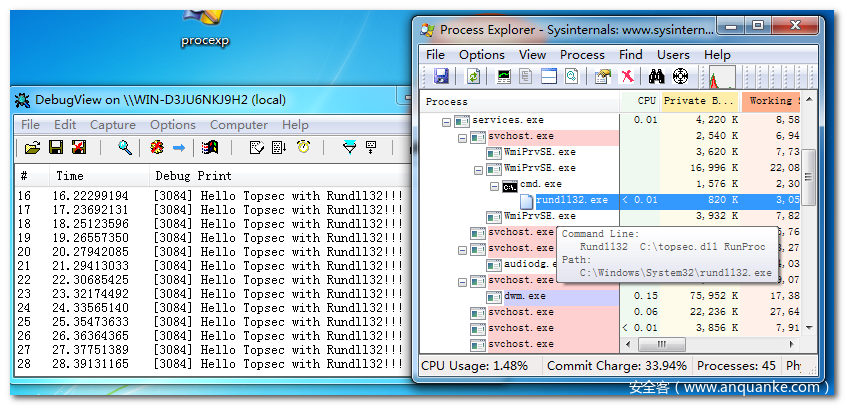Toggle clock time format in DebugView
Image resolution: width=845 pixels, height=406 pixels.
click(302, 148)
